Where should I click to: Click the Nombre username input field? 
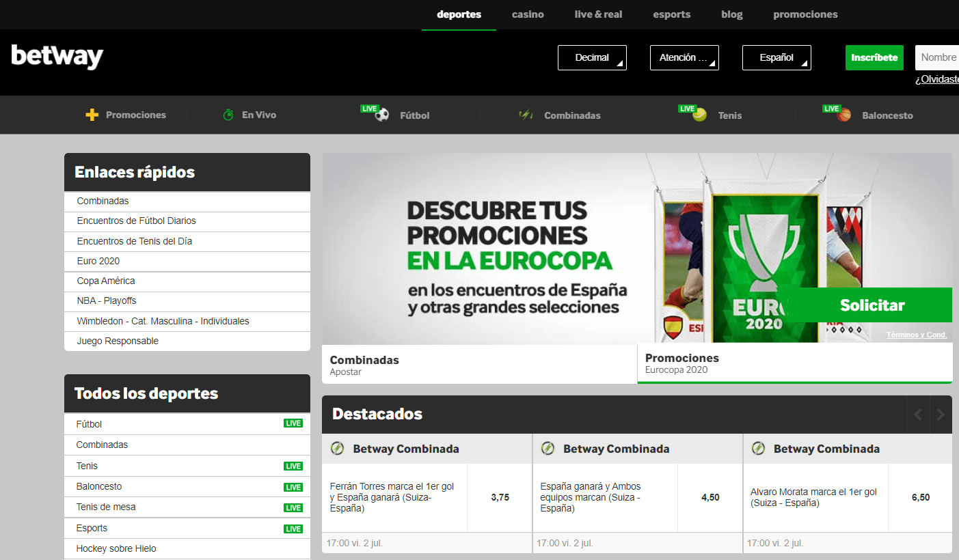coord(937,57)
